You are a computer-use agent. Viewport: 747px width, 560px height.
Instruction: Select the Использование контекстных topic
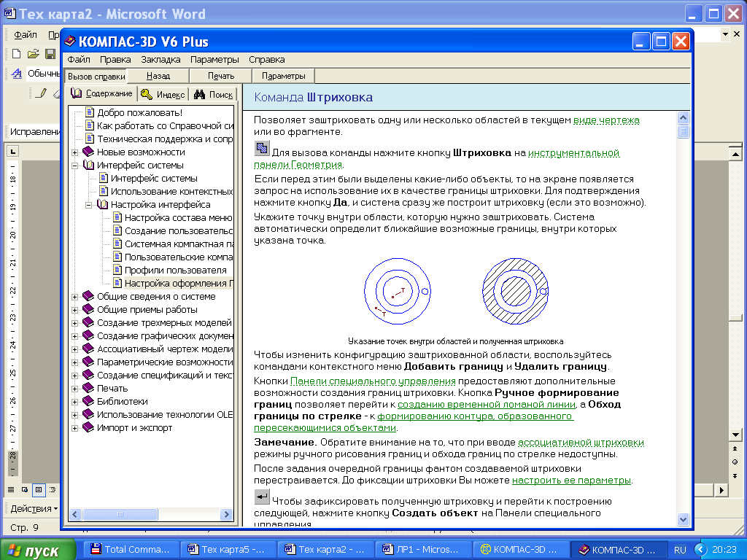coord(171,192)
